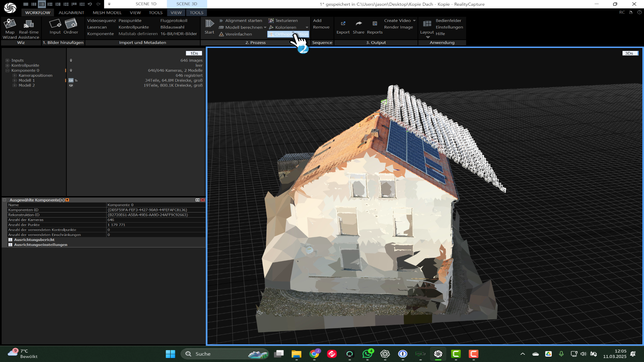Open the Export icon
This screenshot has height=362, width=644.
(x=343, y=23)
